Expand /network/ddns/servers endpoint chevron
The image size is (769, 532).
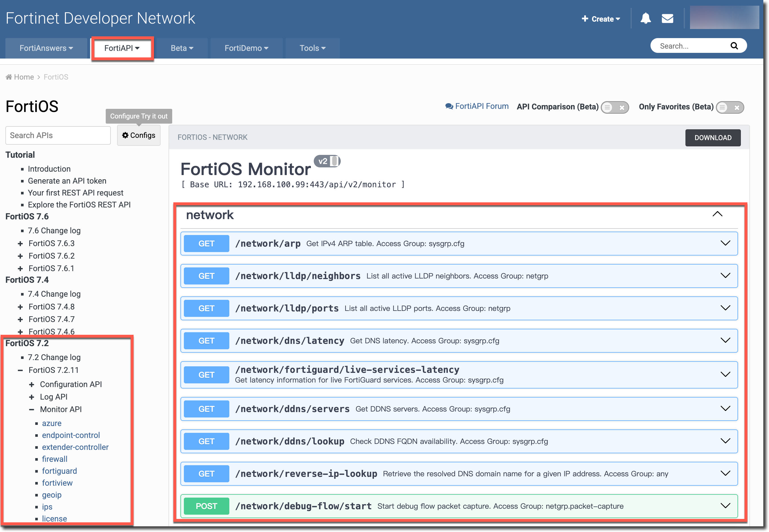[725, 409]
